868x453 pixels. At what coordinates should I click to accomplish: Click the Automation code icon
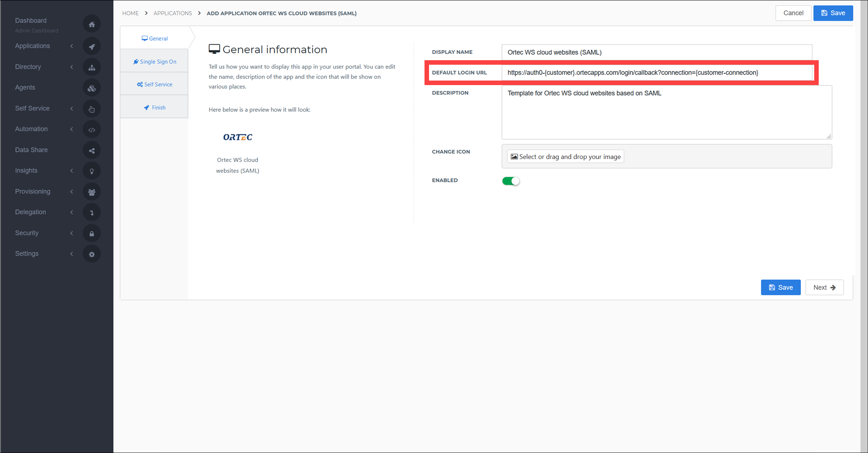(92, 129)
